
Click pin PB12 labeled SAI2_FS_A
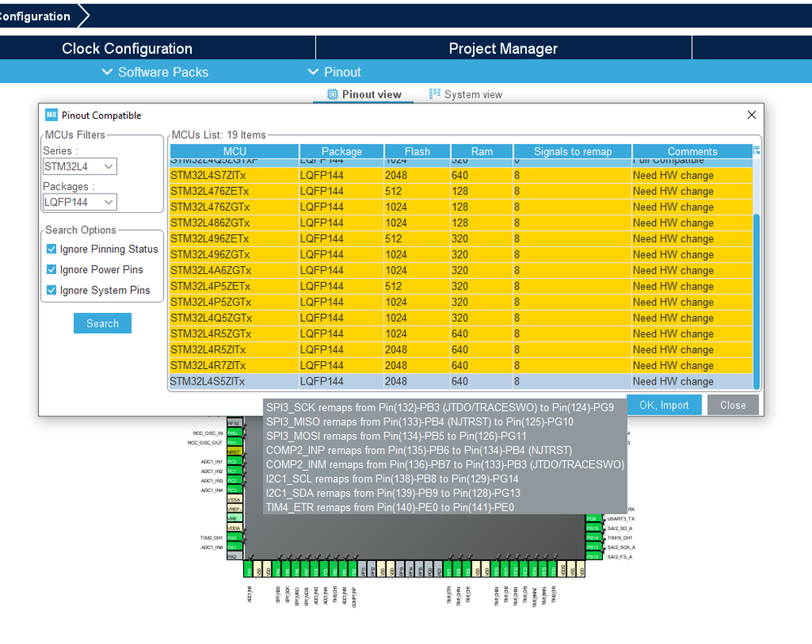point(593,556)
